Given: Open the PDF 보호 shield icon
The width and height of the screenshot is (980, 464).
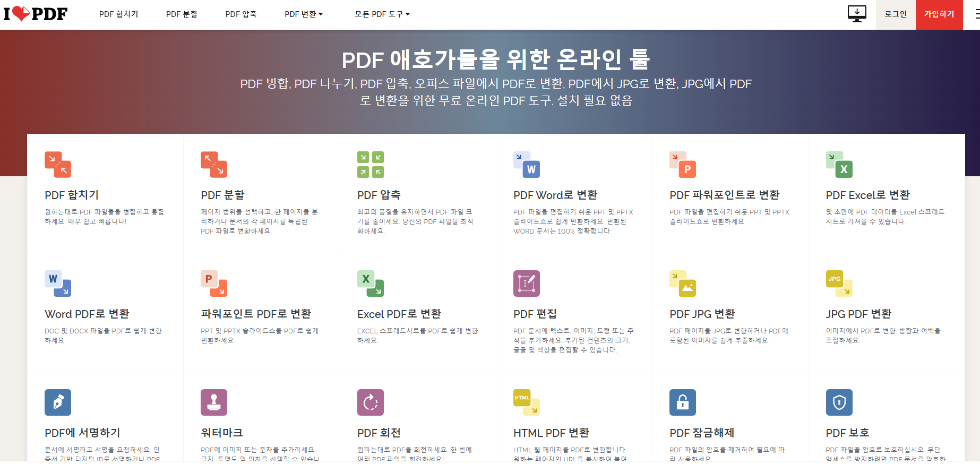Looking at the screenshot, I should pyautogui.click(x=839, y=402).
